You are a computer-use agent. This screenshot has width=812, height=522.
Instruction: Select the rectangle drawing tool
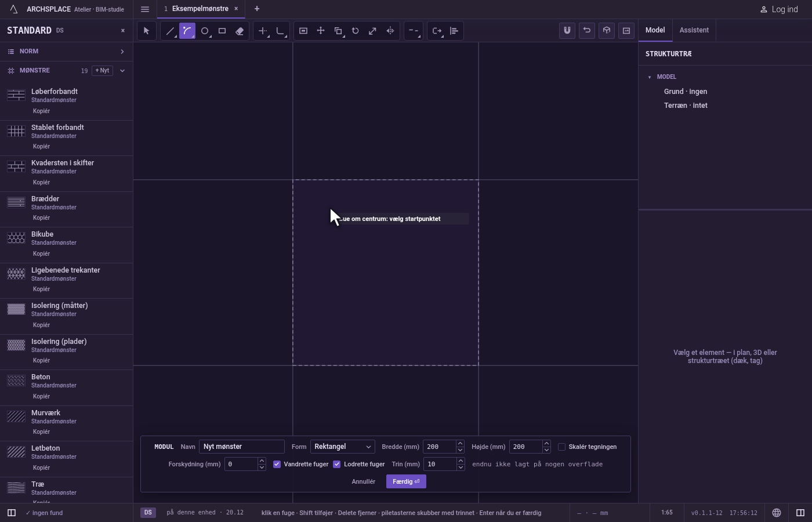pyautogui.click(x=222, y=31)
